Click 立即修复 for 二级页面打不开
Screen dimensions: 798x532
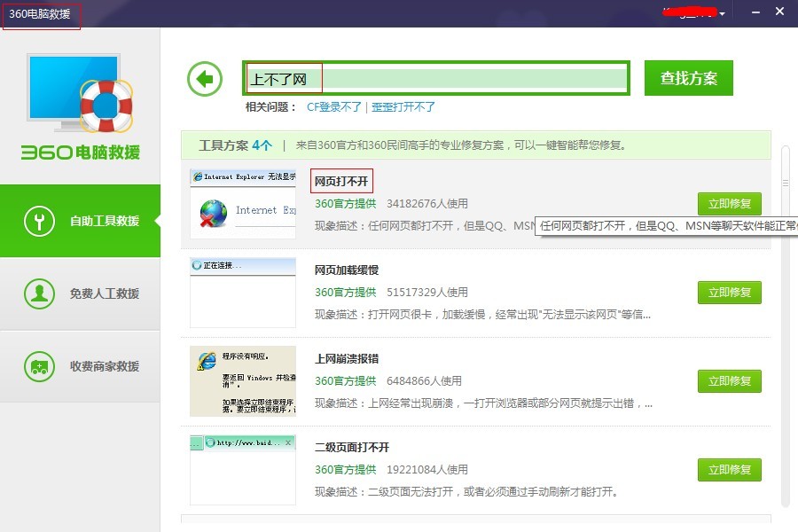(x=730, y=469)
